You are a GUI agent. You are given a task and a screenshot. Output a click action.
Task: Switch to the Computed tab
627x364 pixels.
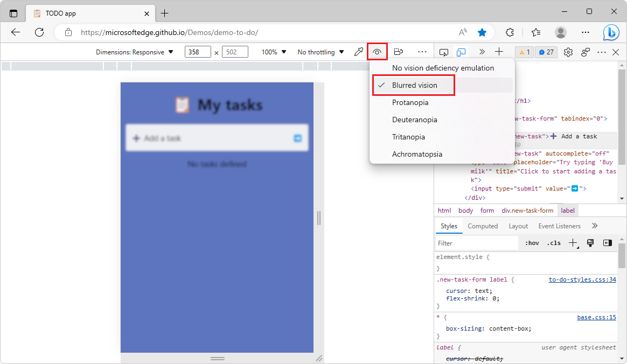point(483,226)
